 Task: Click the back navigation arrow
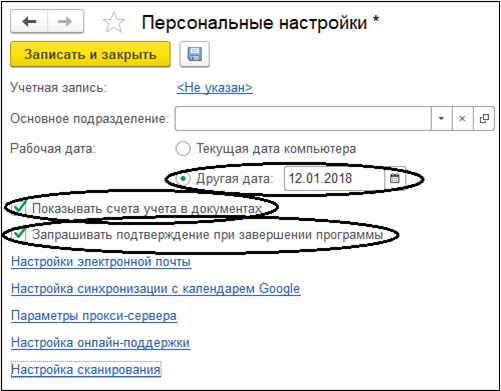[29, 22]
